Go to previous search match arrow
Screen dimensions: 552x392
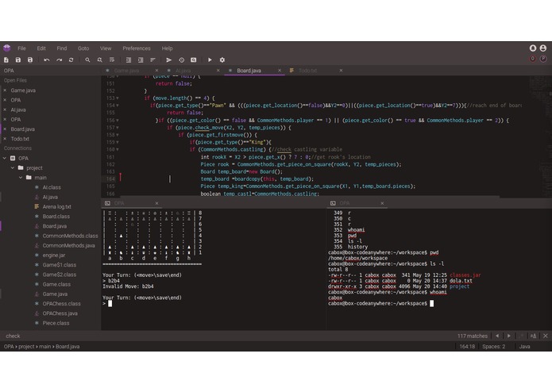tap(497, 336)
